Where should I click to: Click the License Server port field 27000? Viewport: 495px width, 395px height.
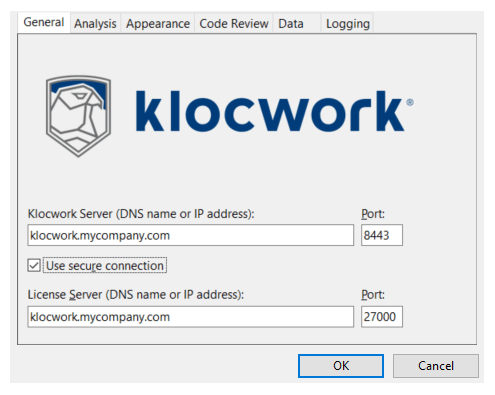click(382, 317)
